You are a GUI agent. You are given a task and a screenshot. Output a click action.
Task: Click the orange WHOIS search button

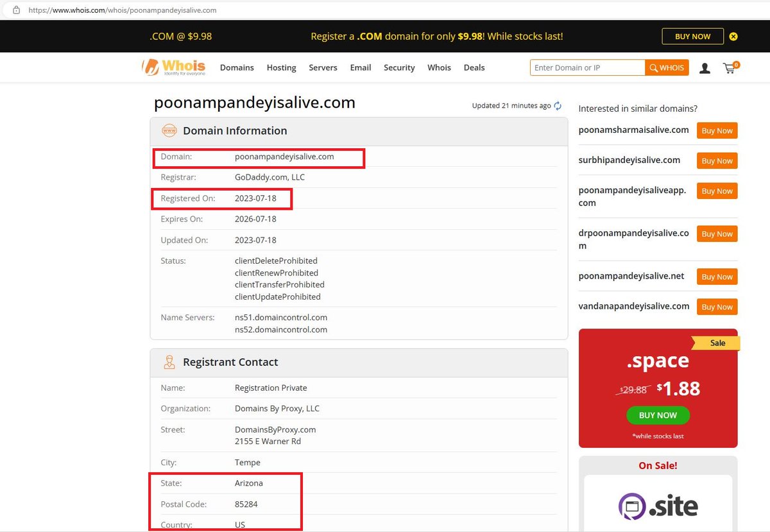coord(667,67)
